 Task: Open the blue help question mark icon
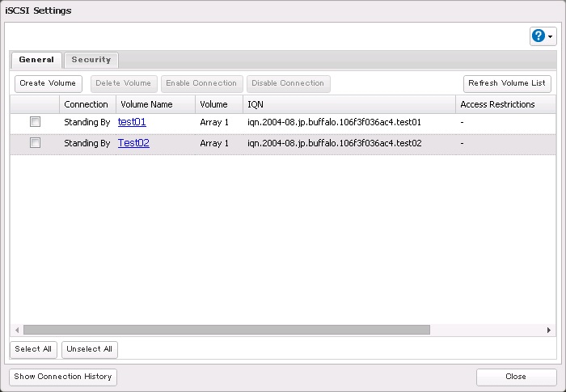click(539, 36)
